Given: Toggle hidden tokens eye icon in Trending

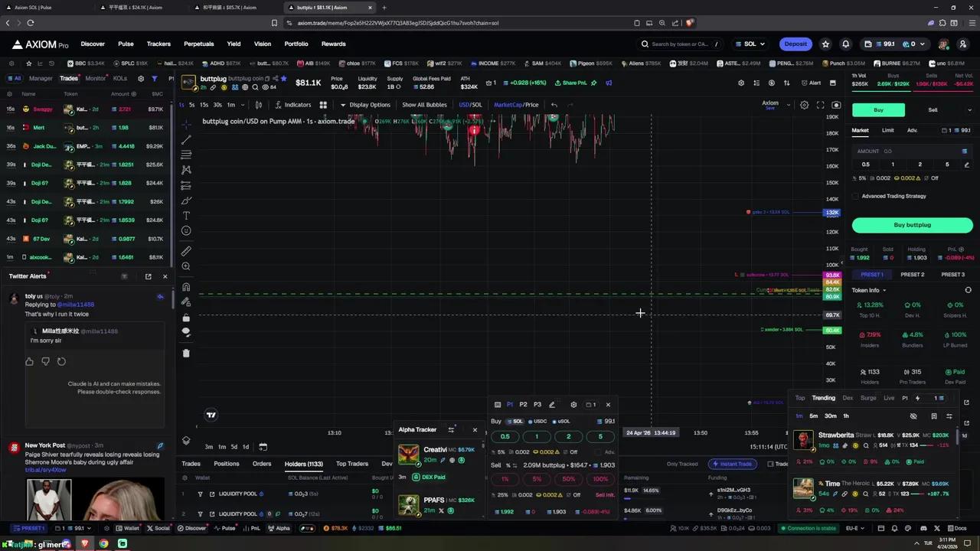Looking at the screenshot, I should 913,416.
